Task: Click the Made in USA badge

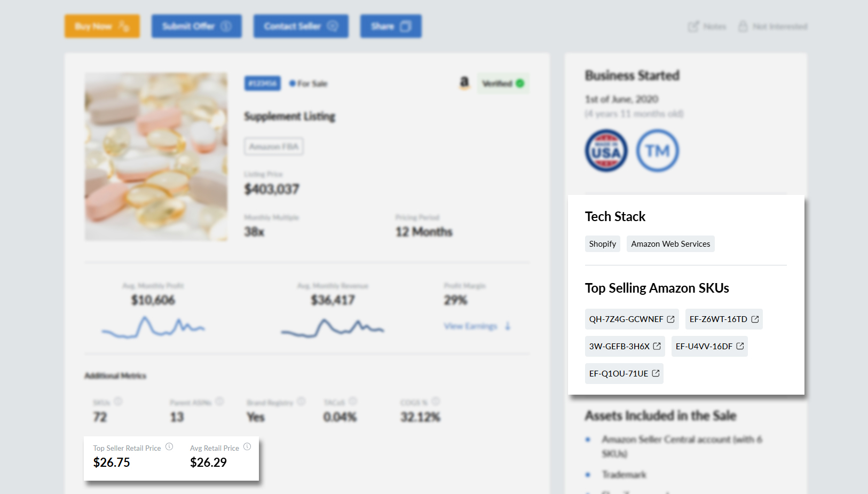Action: coord(606,151)
